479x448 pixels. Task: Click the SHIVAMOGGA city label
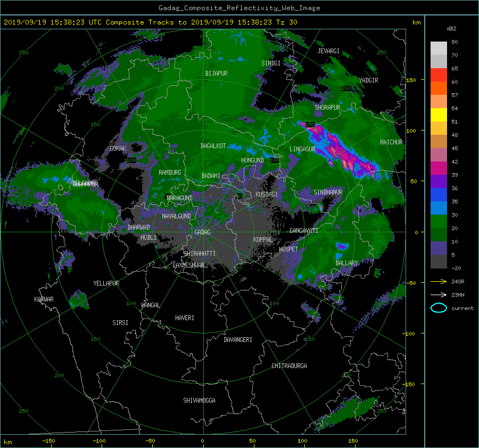199,401
